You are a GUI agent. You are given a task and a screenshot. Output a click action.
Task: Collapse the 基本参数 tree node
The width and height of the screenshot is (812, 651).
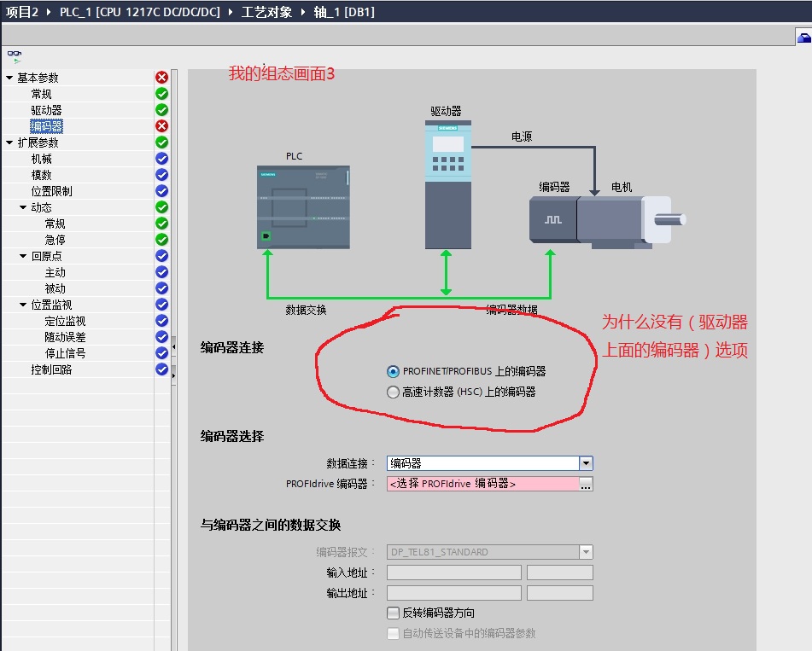coord(9,78)
